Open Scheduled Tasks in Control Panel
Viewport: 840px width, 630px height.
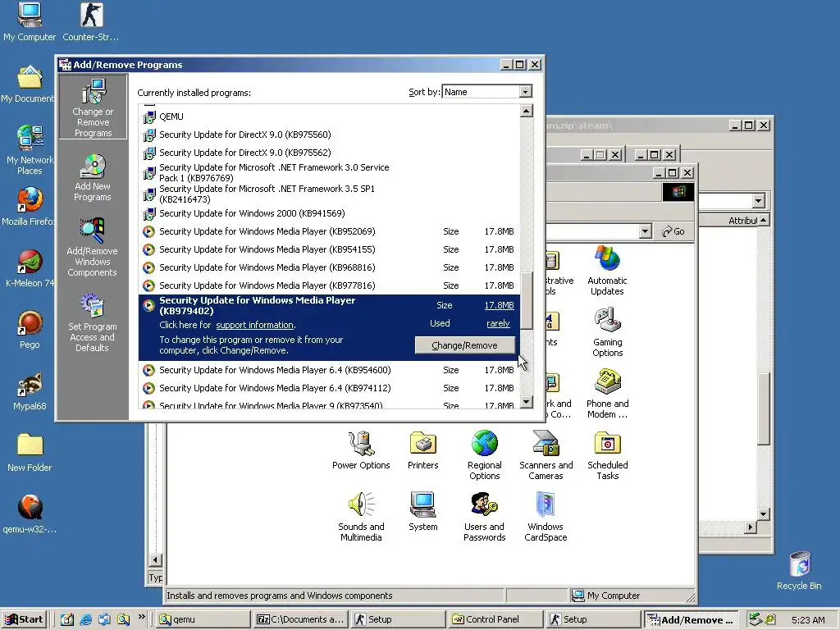(608, 455)
